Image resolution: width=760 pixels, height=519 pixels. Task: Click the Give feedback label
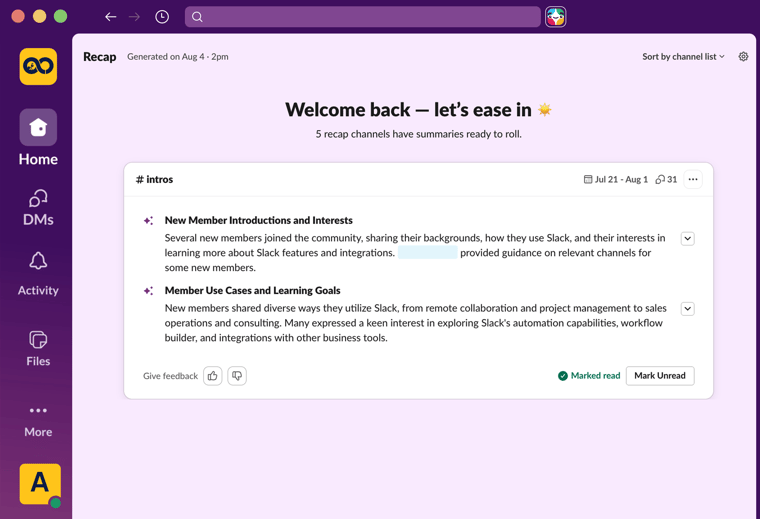click(170, 376)
